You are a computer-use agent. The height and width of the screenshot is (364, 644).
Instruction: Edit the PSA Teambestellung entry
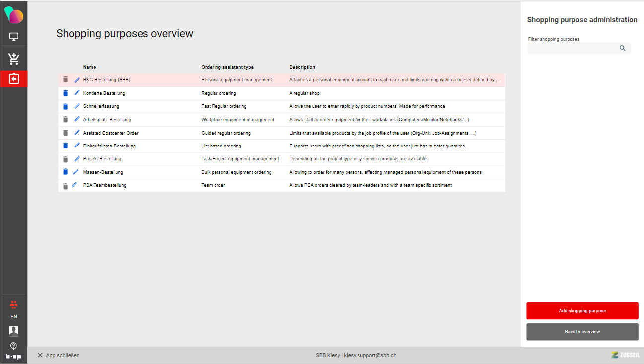tap(74, 185)
